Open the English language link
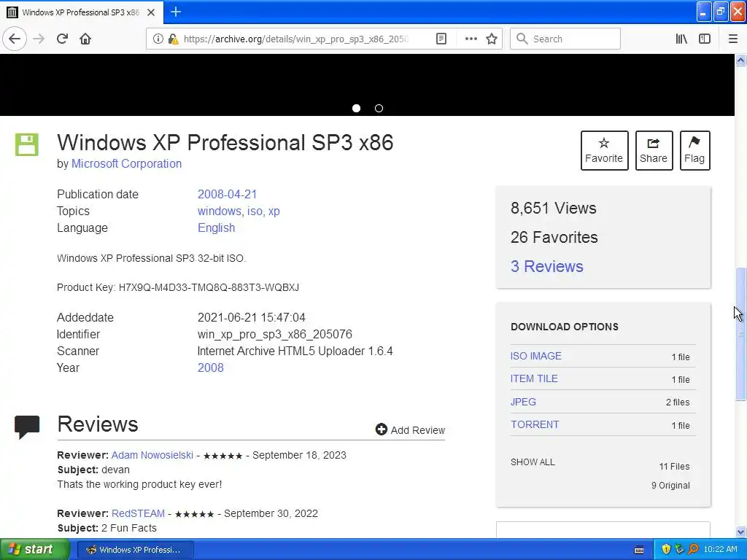Image resolution: width=747 pixels, height=560 pixels. (x=216, y=228)
